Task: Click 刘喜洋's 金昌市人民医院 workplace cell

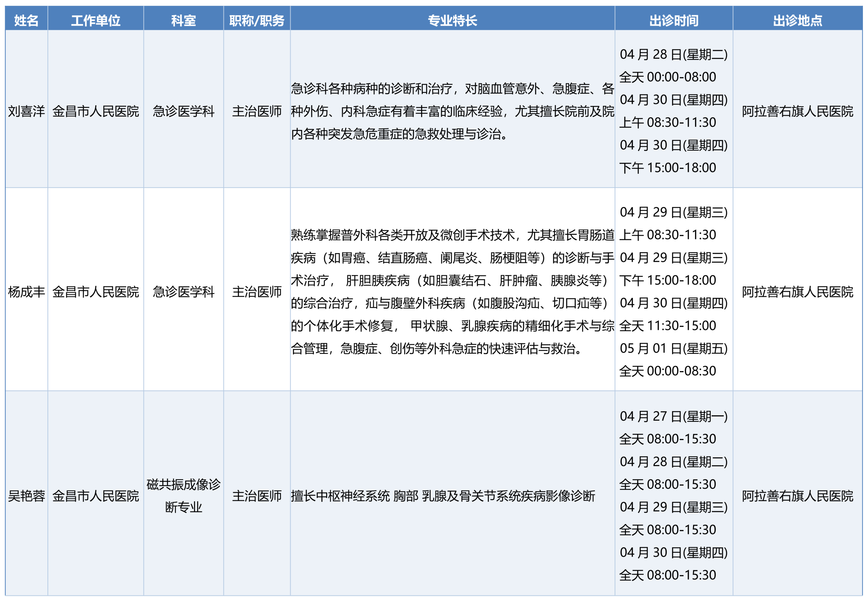Action: click(x=96, y=111)
